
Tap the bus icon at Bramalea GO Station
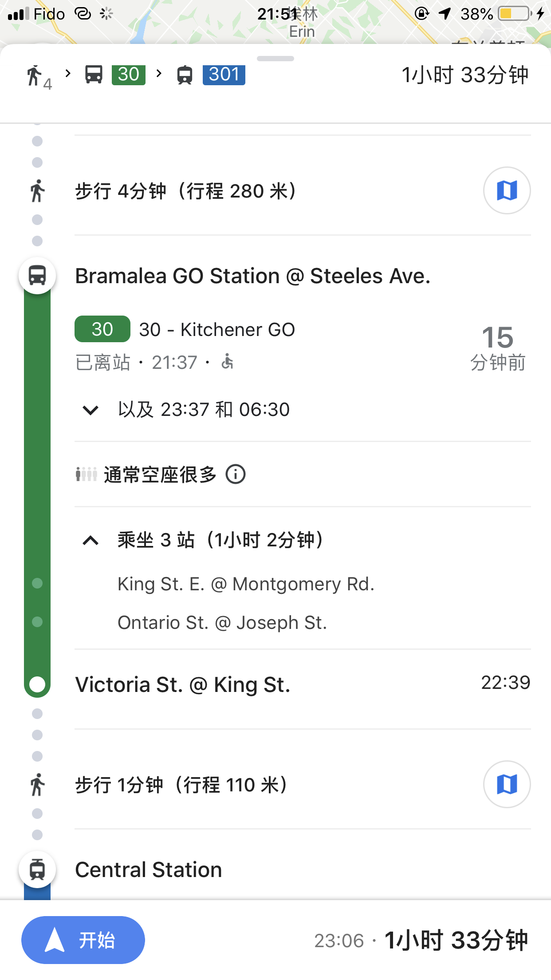tap(37, 276)
